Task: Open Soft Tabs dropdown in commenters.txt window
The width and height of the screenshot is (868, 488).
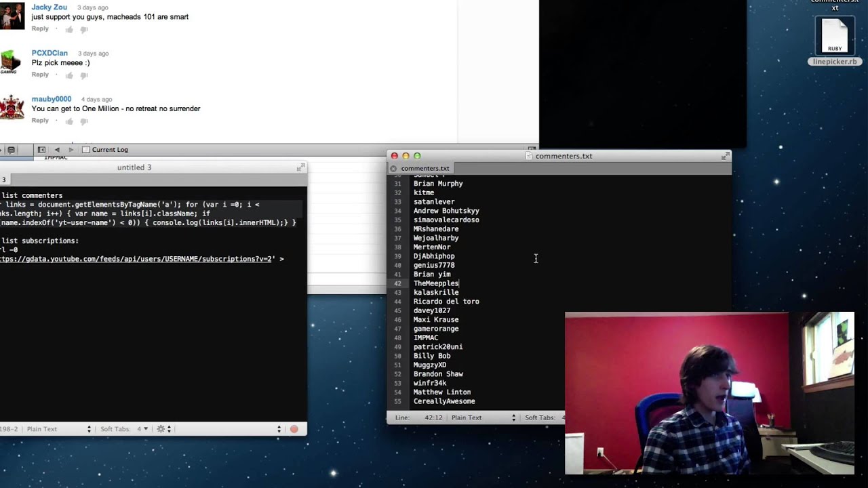Action: pyautogui.click(x=543, y=418)
